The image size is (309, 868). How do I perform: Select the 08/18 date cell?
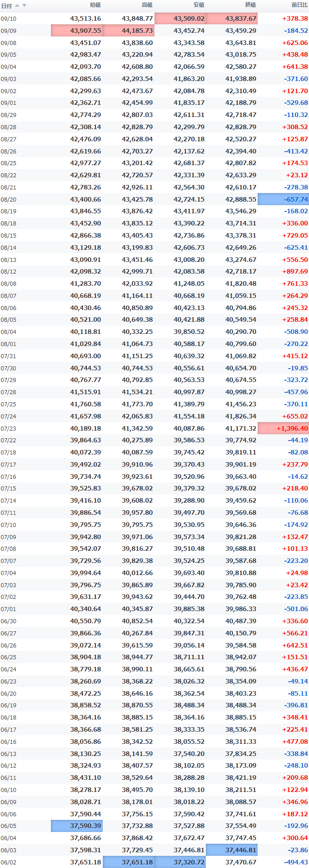point(8,223)
